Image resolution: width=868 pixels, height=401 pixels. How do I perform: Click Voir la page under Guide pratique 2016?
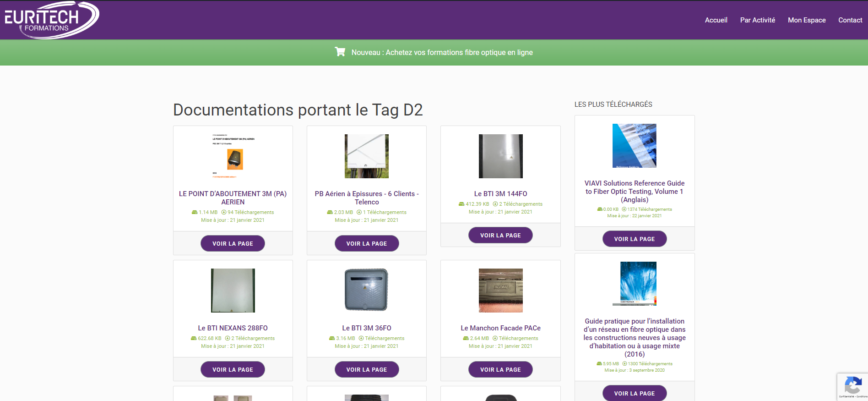[x=635, y=393]
